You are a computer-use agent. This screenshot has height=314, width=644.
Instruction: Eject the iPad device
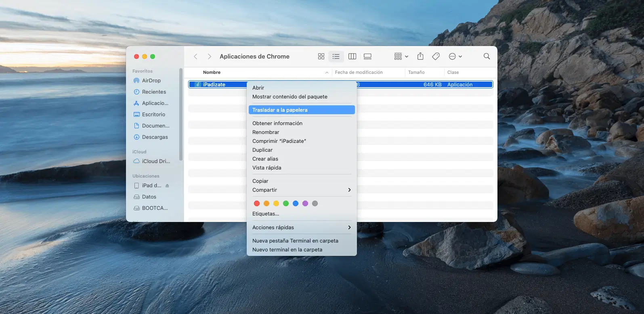click(167, 186)
